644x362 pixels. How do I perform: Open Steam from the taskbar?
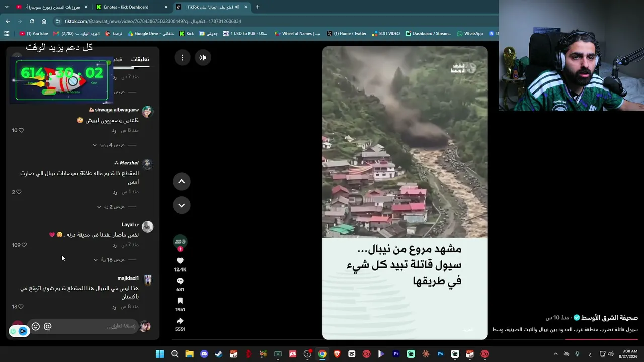[219, 354]
